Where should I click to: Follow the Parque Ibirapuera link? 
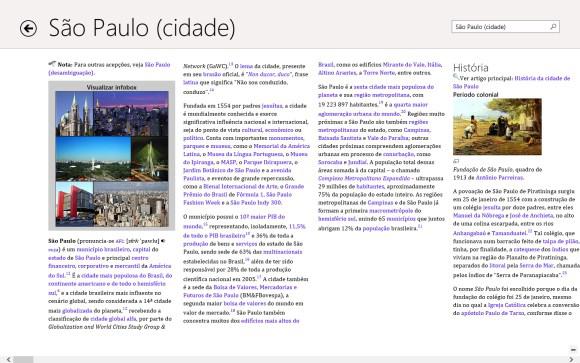(268, 162)
